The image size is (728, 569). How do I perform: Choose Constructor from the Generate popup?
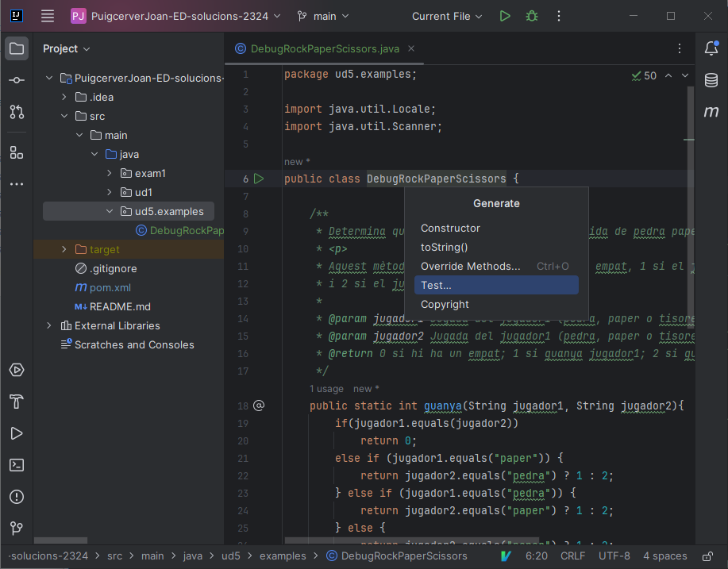pyautogui.click(x=450, y=229)
